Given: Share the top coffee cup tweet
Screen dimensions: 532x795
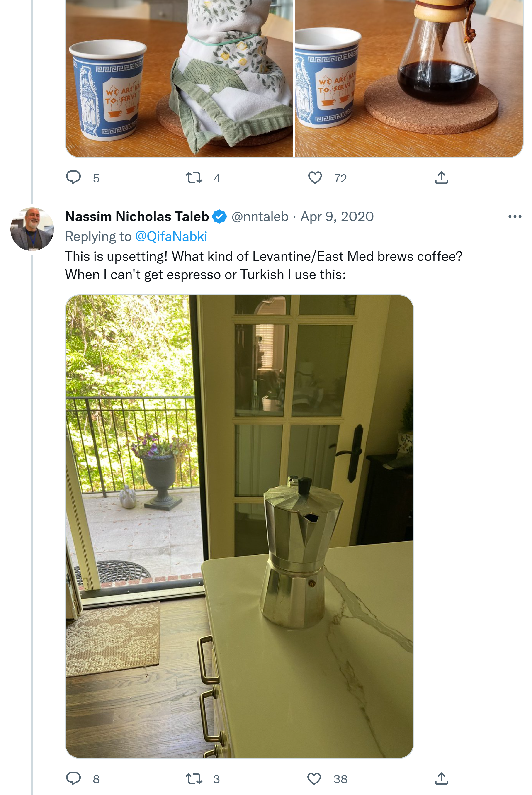Looking at the screenshot, I should 441,177.
